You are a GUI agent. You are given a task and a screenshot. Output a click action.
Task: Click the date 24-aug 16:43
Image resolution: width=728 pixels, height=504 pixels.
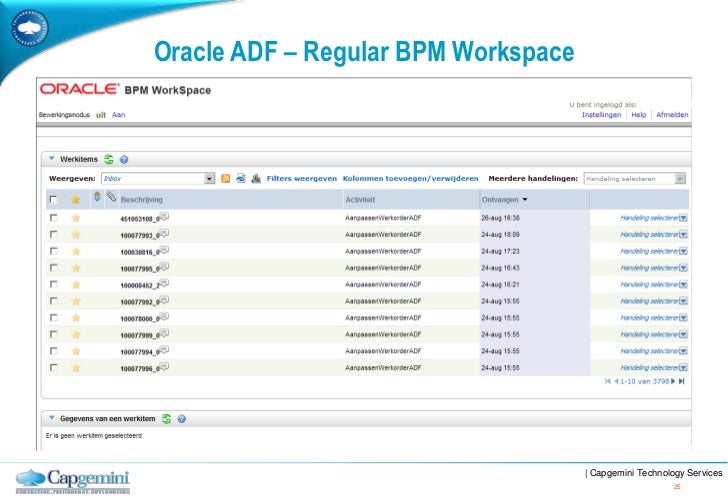500,268
